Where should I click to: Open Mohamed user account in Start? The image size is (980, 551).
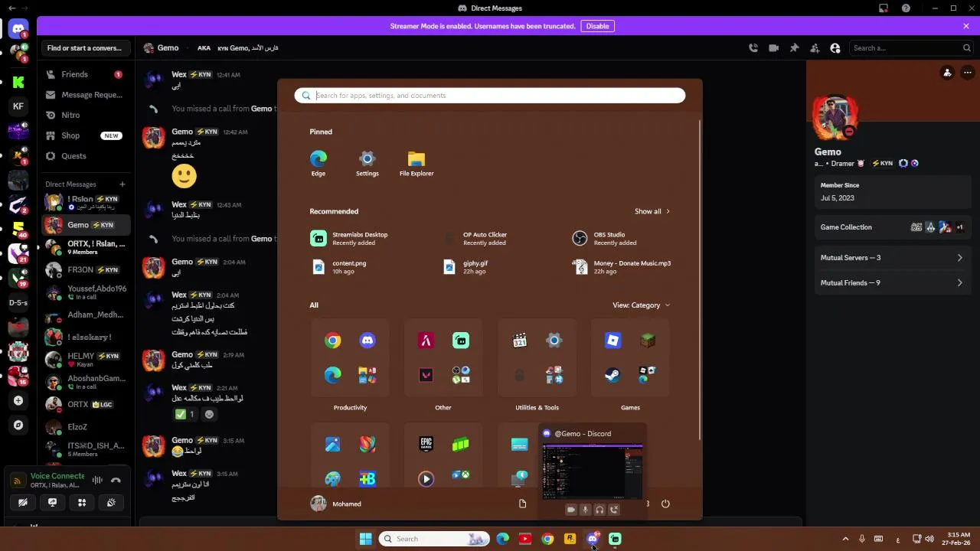point(336,504)
